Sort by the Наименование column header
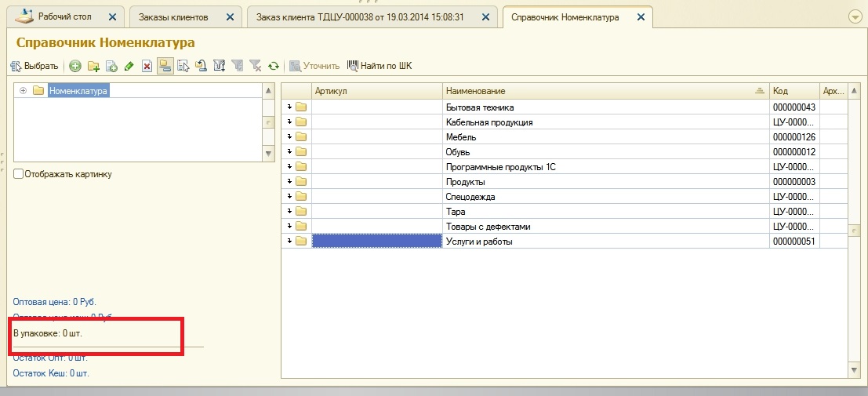The width and height of the screenshot is (868, 396). pos(604,91)
